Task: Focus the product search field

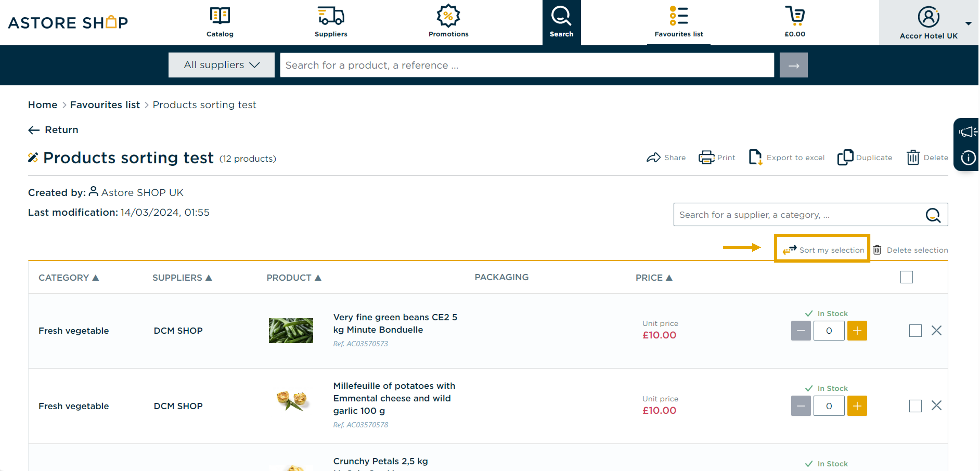Action: [527, 65]
